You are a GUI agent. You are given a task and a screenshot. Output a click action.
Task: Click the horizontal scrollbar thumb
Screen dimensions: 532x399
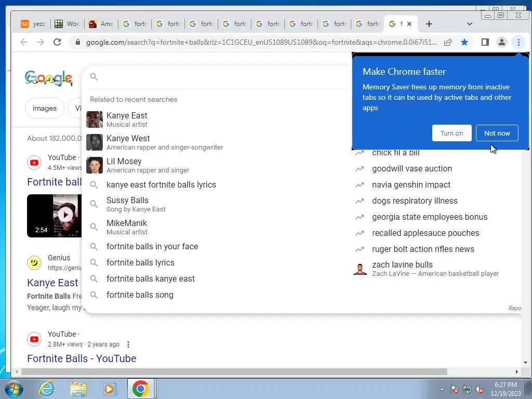coord(234,372)
